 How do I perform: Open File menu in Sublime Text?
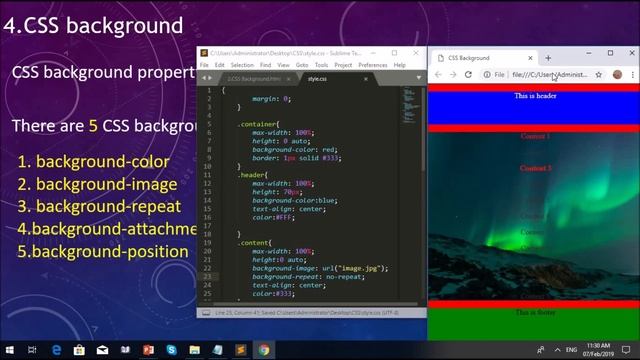[204, 65]
